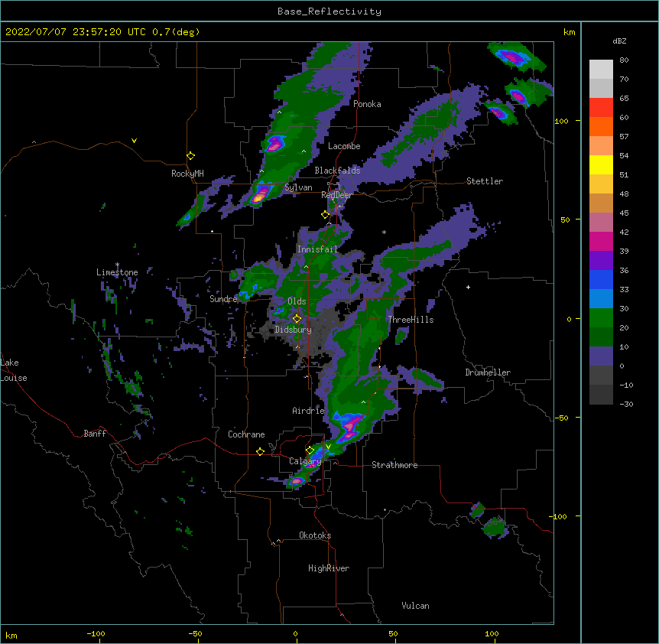Select the Sundre label
659x644 pixels.
(223, 299)
